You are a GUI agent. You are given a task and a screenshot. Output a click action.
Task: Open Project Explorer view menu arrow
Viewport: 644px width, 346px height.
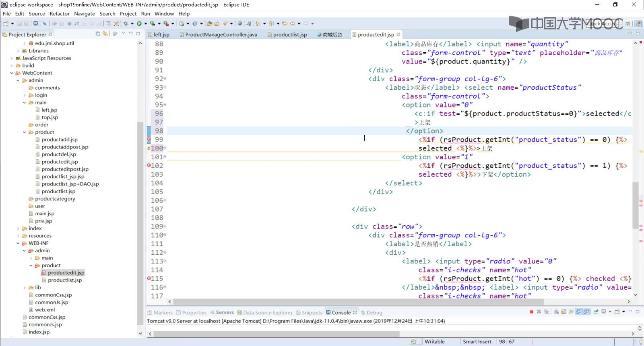click(x=123, y=33)
